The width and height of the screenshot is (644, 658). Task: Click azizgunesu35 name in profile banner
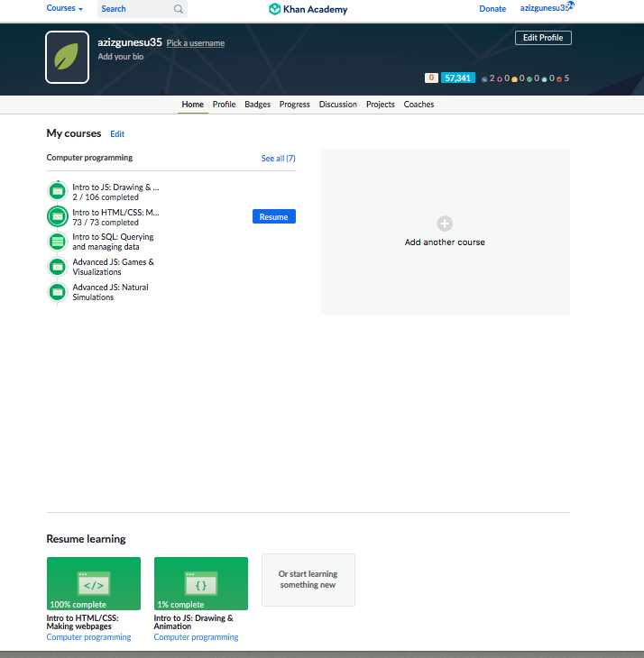click(x=130, y=42)
